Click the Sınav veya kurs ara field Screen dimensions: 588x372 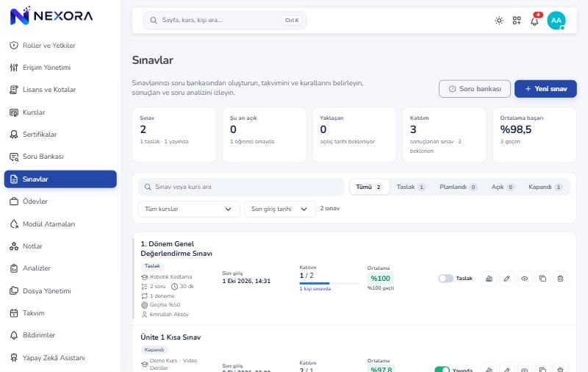[241, 187]
